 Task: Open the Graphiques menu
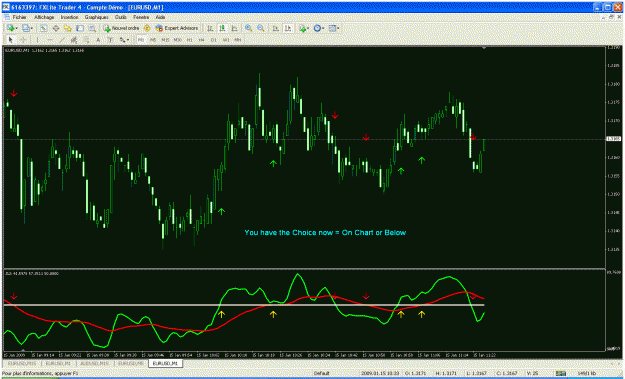pos(96,18)
